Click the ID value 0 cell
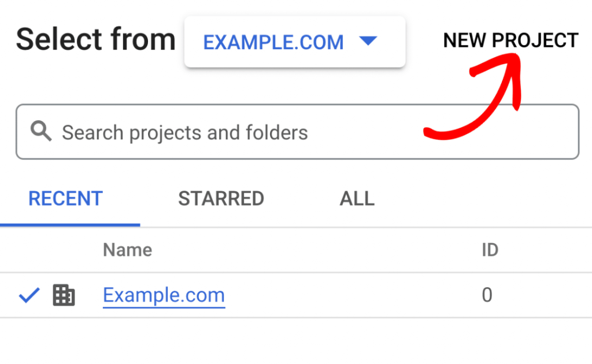 point(487,295)
